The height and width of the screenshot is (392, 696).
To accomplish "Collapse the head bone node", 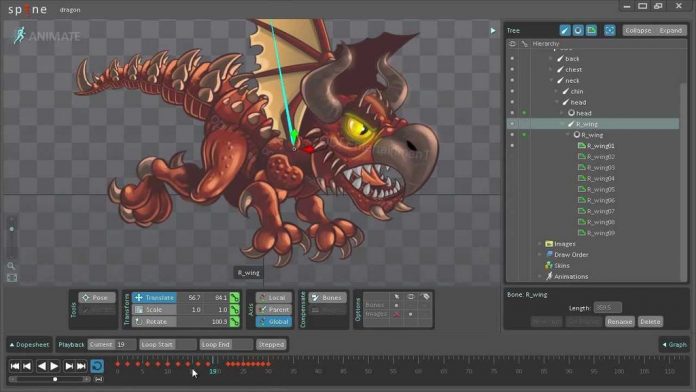I will [557, 102].
